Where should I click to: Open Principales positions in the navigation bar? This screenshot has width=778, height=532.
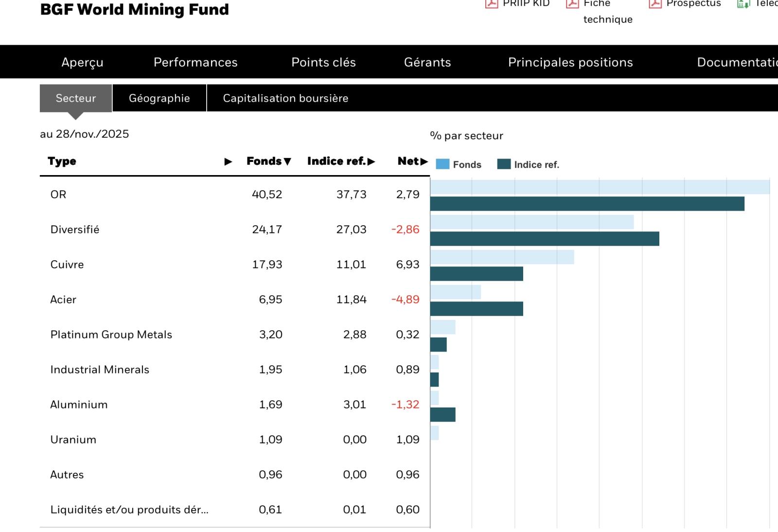[x=570, y=62]
